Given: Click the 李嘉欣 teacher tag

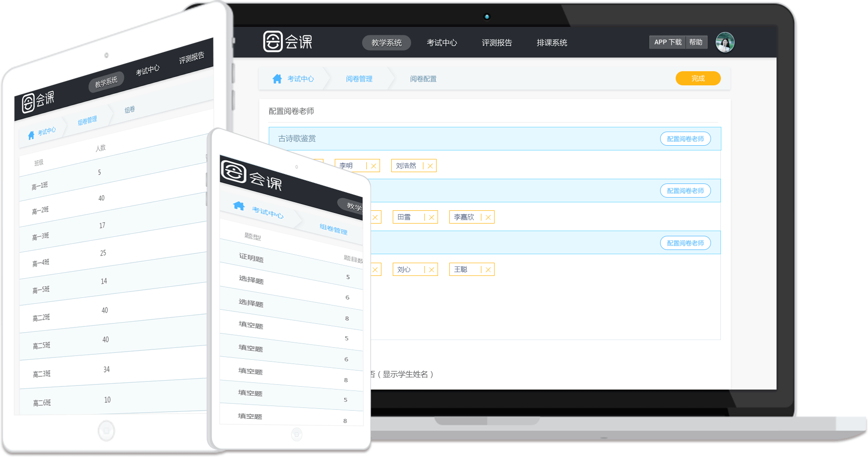Looking at the screenshot, I should click(471, 217).
